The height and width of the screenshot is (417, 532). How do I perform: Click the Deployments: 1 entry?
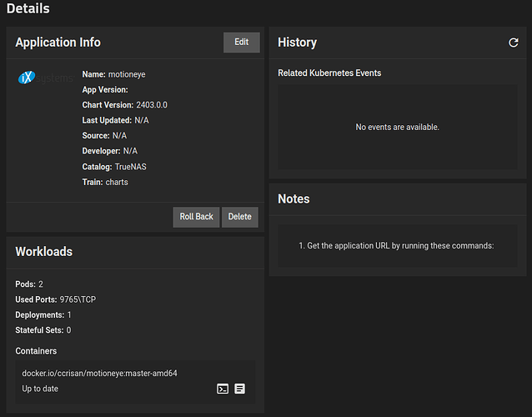point(43,315)
